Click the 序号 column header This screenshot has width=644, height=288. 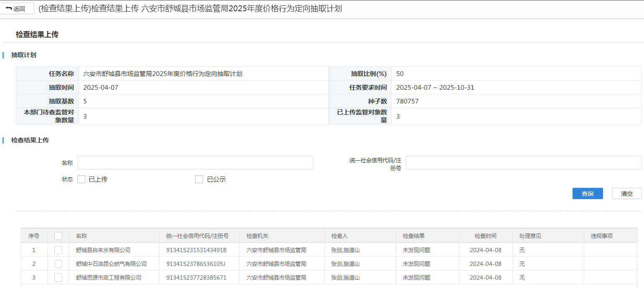(x=34, y=236)
